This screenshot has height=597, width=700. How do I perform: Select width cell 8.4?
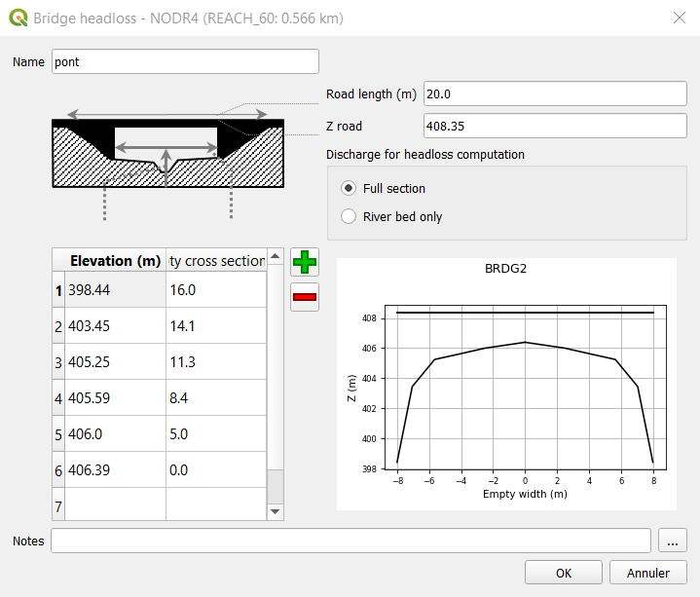pyautogui.click(x=216, y=398)
